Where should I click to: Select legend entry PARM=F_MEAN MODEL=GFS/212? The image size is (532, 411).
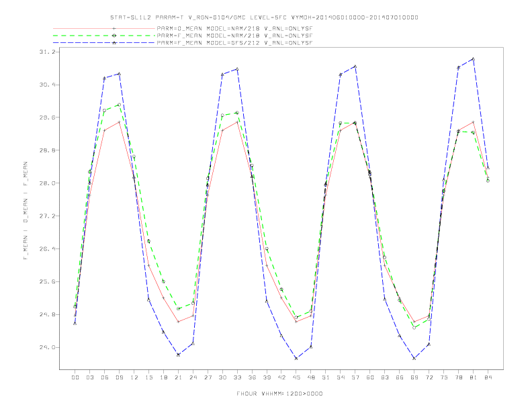[234, 43]
